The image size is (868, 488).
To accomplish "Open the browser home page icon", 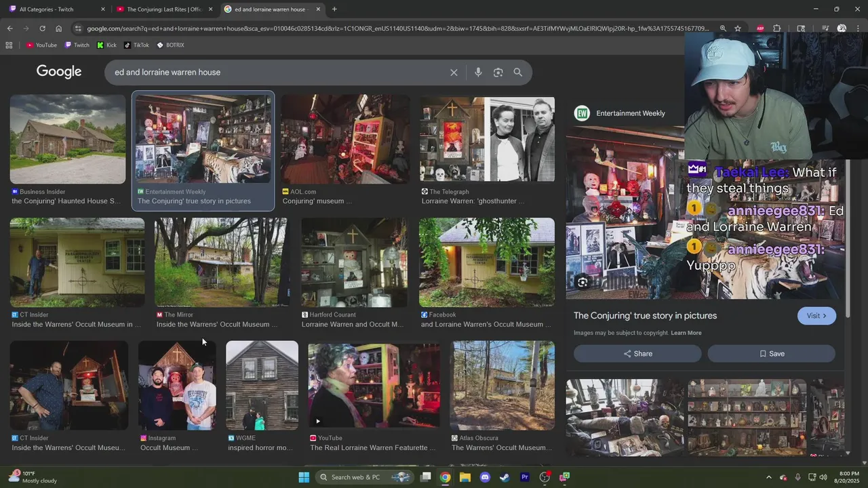I will (58, 28).
